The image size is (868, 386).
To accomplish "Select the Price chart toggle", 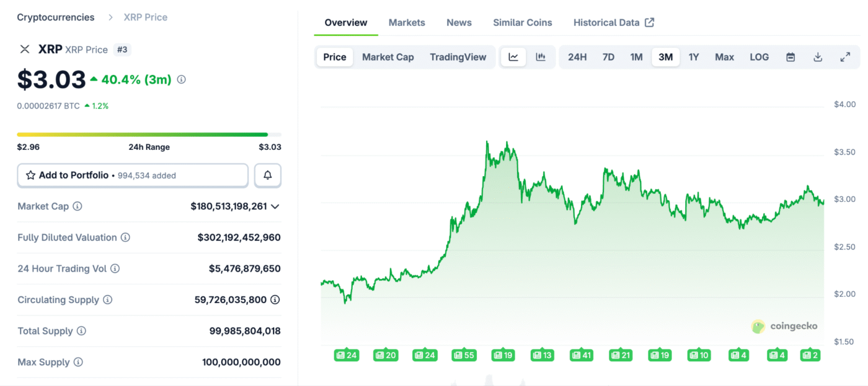I will (335, 57).
